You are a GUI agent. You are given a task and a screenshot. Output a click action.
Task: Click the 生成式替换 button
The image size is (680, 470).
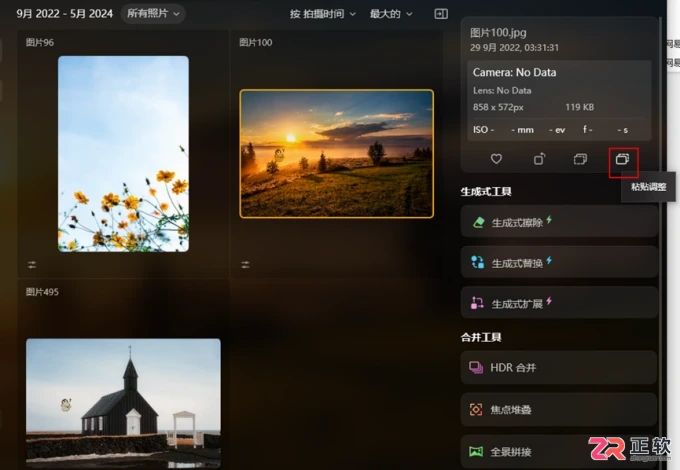(x=559, y=262)
